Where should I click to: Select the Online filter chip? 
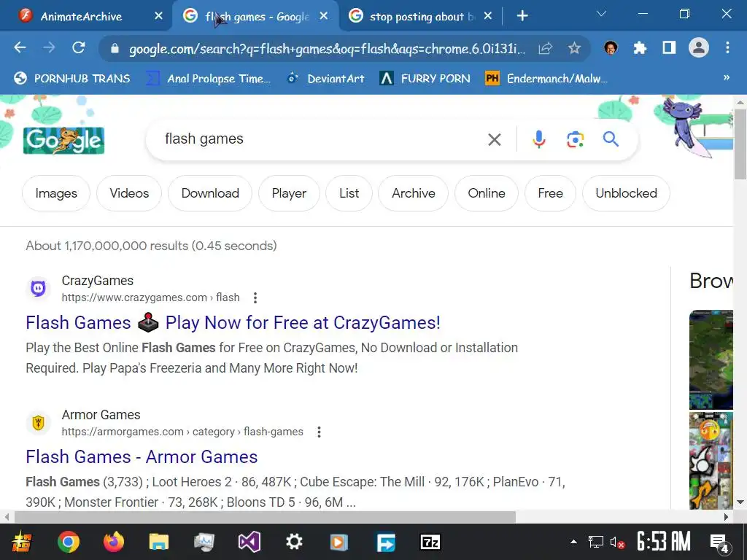click(x=487, y=193)
